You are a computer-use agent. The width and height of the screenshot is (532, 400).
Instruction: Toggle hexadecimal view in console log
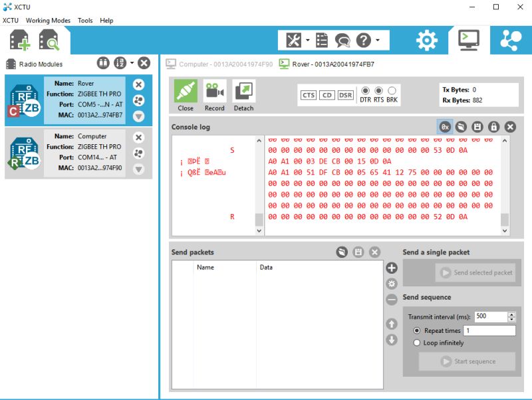tap(445, 127)
